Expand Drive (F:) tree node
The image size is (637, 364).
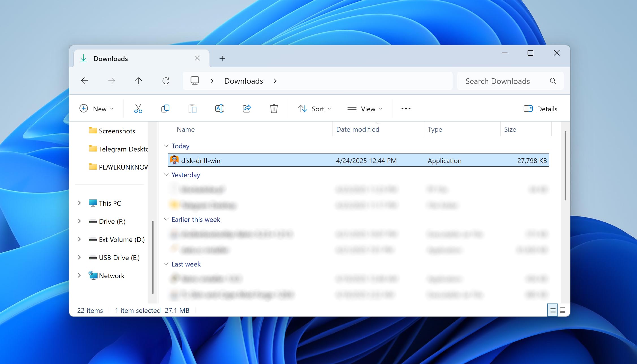pyautogui.click(x=79, y=221)
